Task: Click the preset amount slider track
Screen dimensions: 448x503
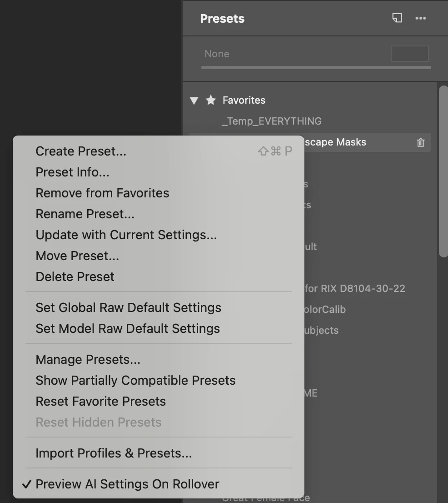Action: [316, 68]
